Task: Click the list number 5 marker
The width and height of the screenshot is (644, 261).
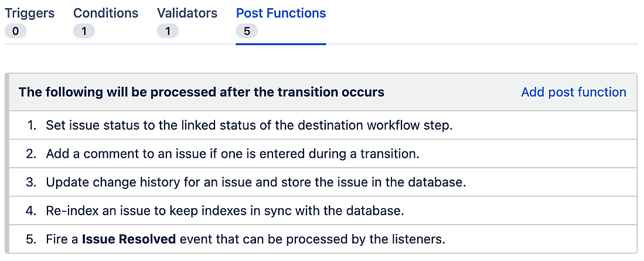Action: tap(32, 239)
